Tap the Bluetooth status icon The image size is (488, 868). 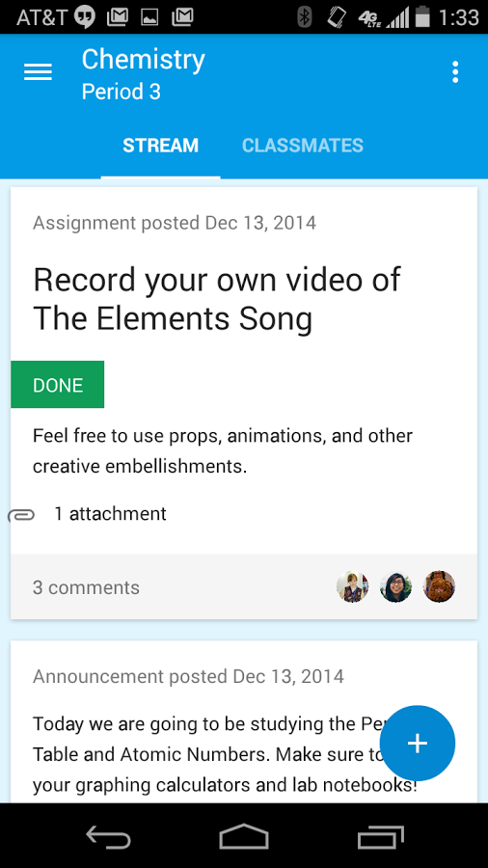[305, 17]
